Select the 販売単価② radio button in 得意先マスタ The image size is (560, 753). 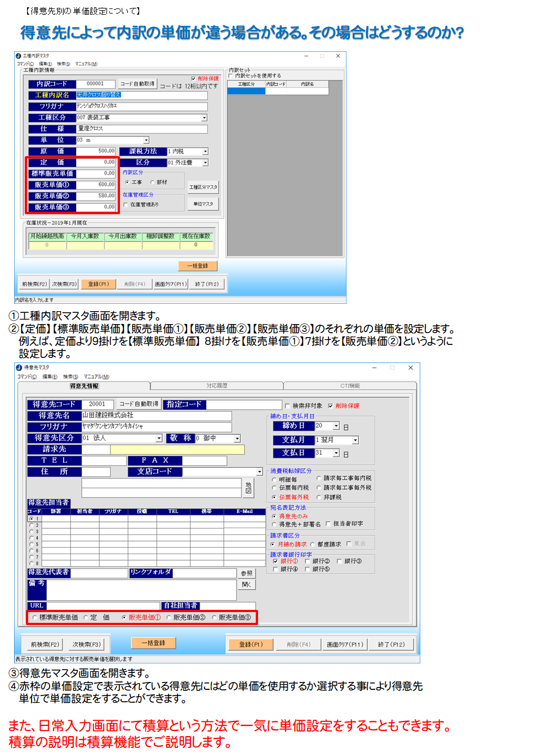point(168,618)
